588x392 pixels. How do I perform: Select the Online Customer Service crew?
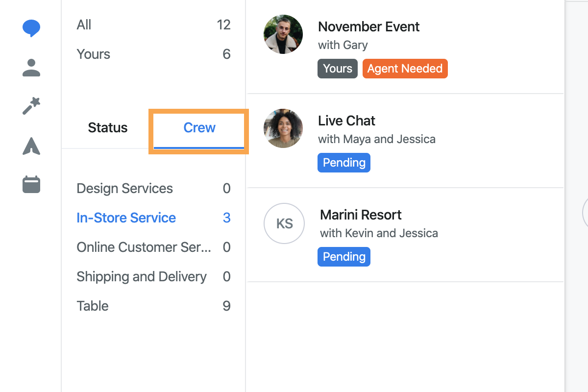click(153, 247)
